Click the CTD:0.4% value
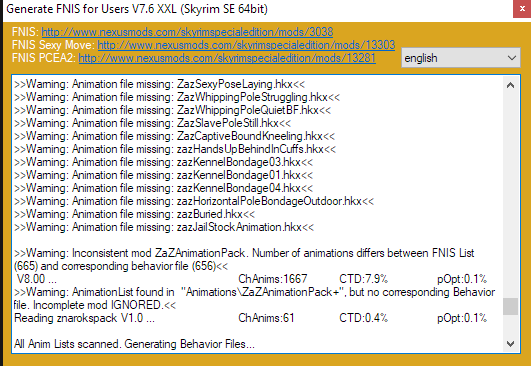 coord(363,318)
